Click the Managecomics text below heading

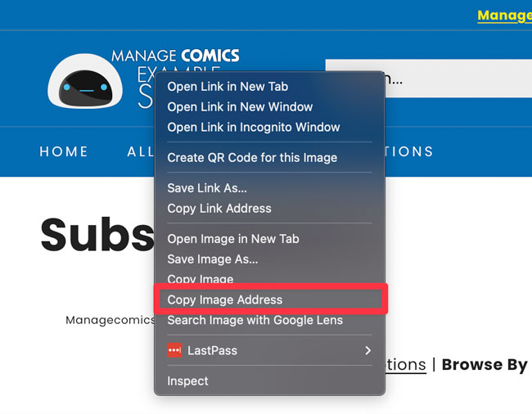[x=110, y=320]
